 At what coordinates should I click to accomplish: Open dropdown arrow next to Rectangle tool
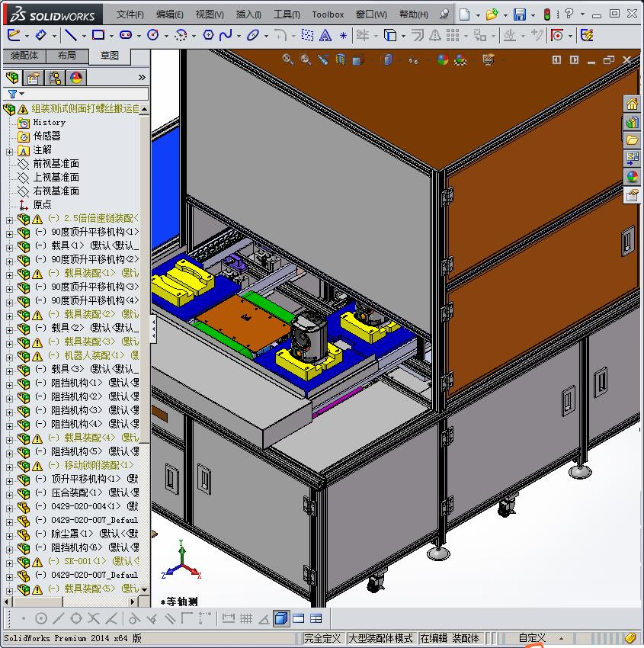tap(111, 37)
